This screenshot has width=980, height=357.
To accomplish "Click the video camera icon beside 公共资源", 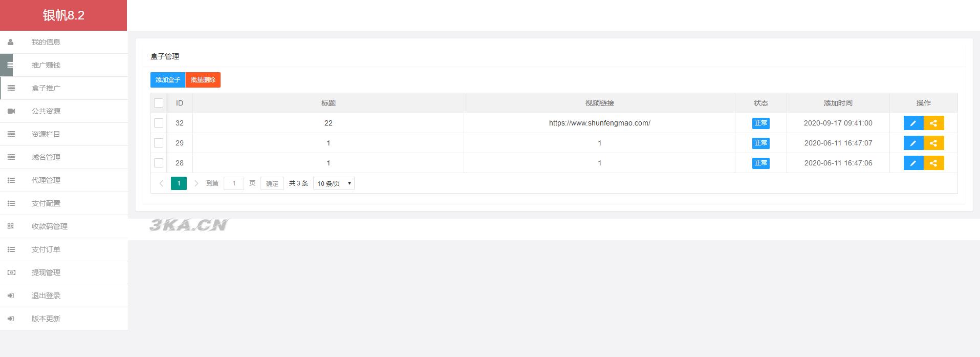I will [11, 111].
